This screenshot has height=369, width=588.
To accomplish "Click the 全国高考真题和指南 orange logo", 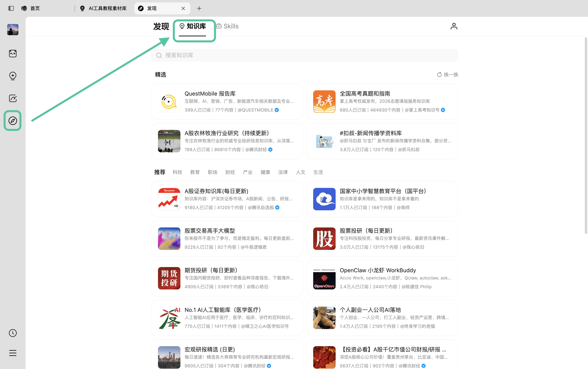I will tap(324, 102).
